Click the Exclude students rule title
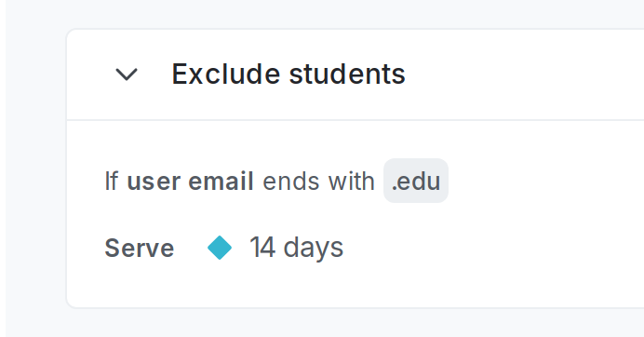 [288, 74]
